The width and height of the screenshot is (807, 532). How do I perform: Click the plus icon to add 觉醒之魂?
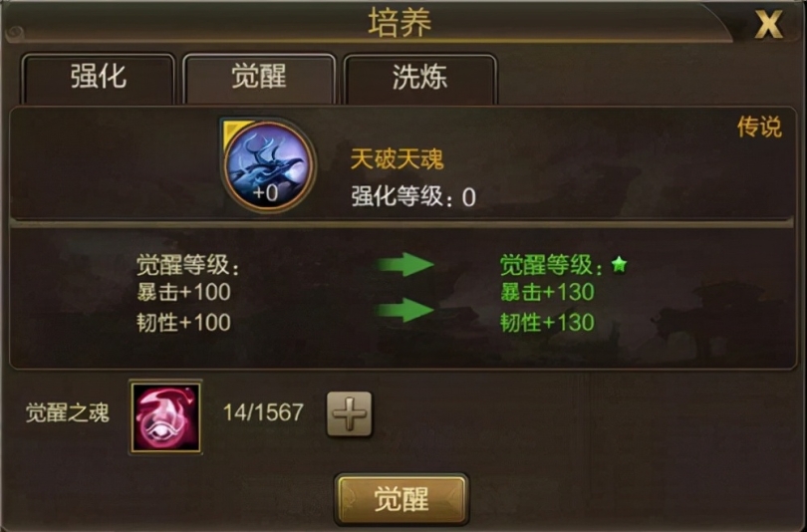pyautogui.click(x=350, y=413)
